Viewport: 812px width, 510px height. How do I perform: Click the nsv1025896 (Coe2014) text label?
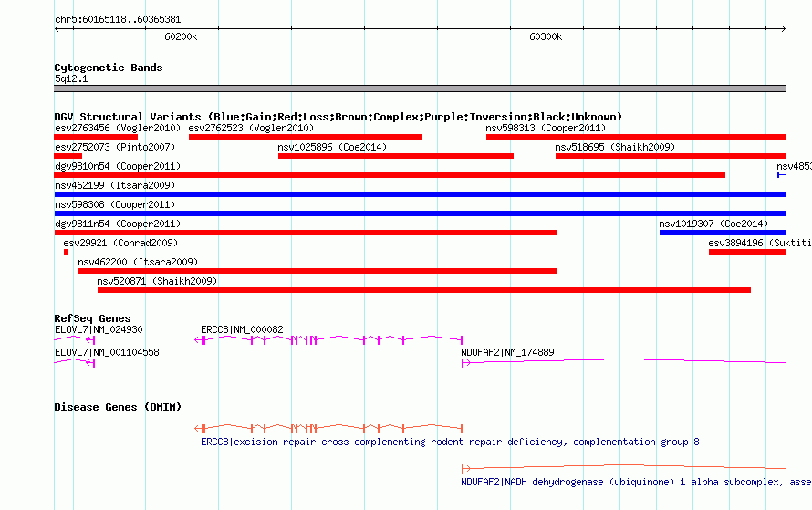tap(332, 147)
